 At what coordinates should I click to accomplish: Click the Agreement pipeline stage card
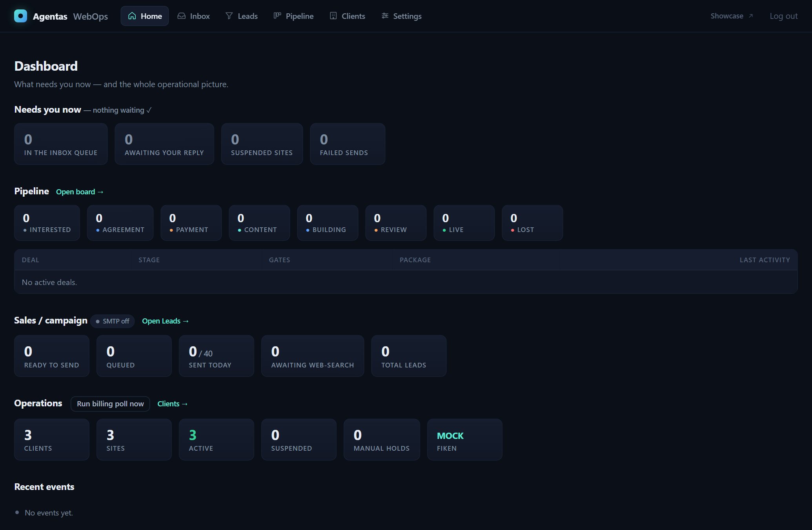click(x=120, y=223)
